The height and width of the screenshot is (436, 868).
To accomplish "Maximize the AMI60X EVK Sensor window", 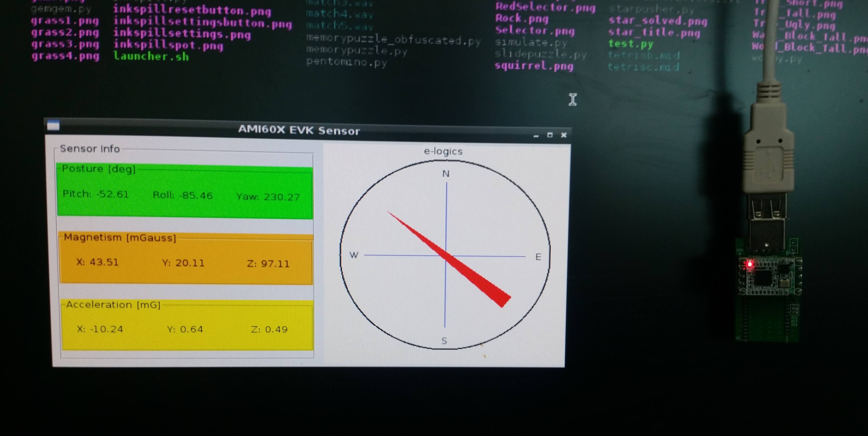I will tap(550, 135).
